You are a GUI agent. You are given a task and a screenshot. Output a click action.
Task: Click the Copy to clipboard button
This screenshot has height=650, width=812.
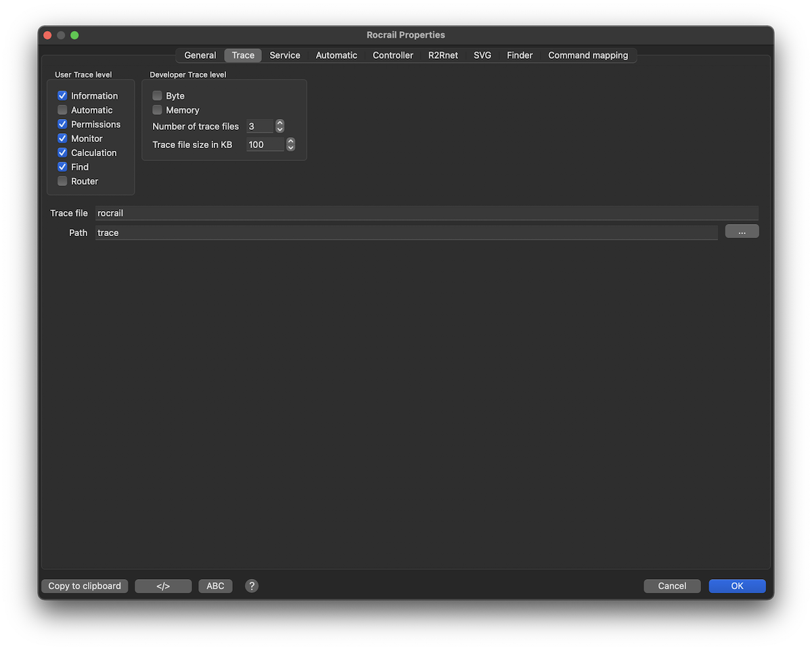[85, 586]
